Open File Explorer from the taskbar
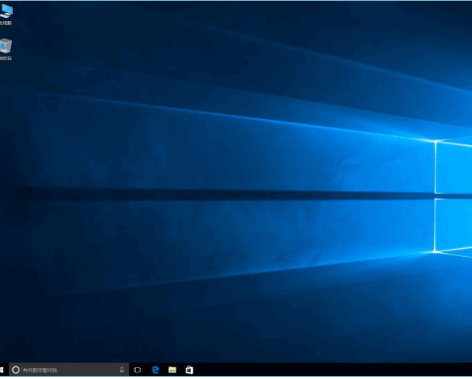Screen dimensions: 472x379 click(172, 370)
